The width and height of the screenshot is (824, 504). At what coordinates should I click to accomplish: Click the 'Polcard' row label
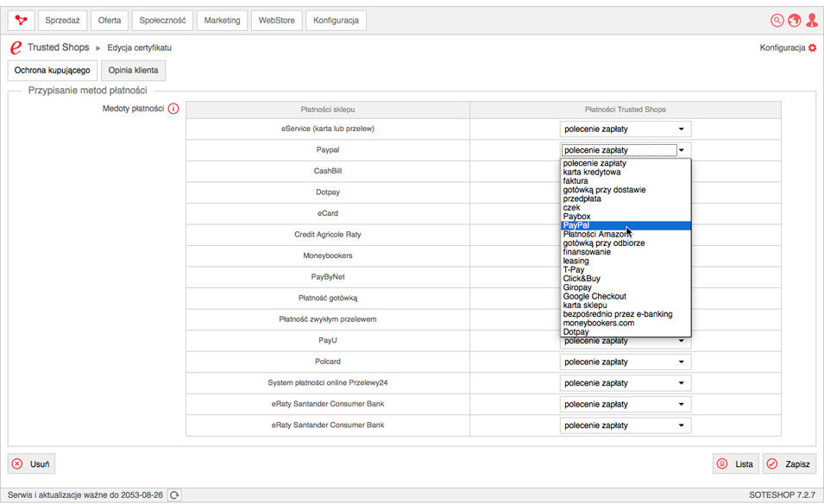click(x=328, y=362)
